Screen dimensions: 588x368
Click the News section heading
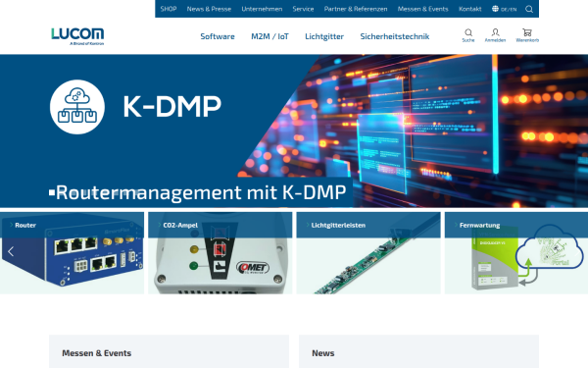323,353
